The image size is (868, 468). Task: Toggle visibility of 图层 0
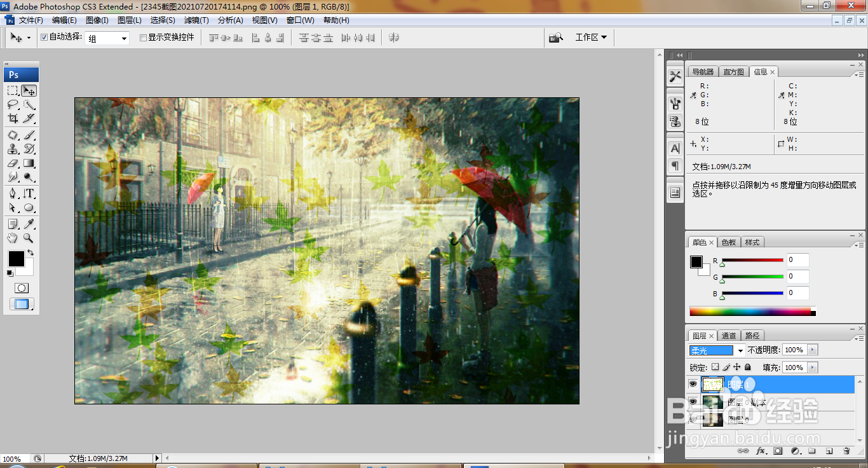(693, 420)
